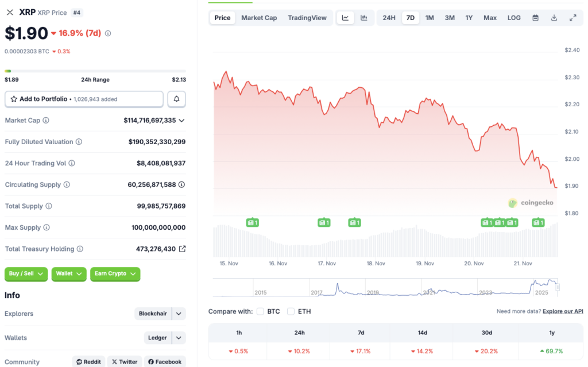Select the 1Y timeframe tab
The width and height of the screenshot is (588, 367).
tap(469, 18)
